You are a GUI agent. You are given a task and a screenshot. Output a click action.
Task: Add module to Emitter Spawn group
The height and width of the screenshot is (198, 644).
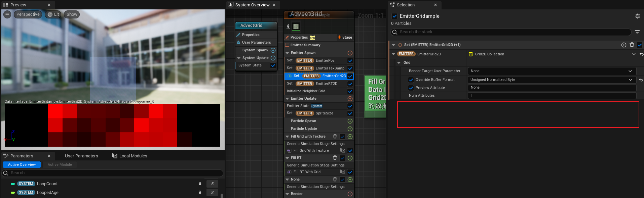[x=350, y=53]
